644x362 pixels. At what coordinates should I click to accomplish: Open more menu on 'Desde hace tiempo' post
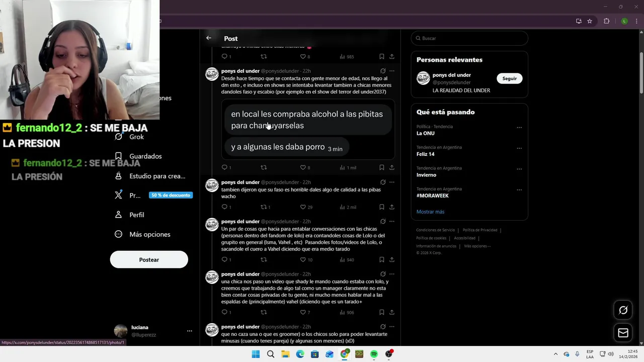[x=392, y=71]
